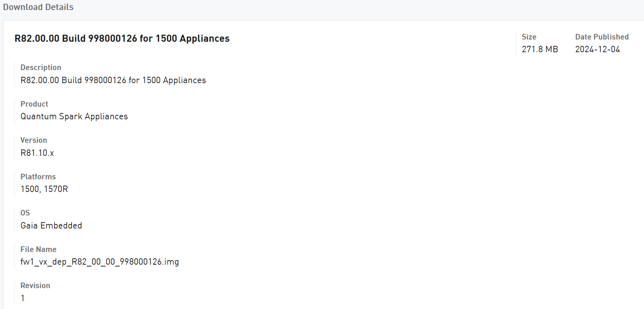
Task: Click the Date Published label
Action: [601, 37]
